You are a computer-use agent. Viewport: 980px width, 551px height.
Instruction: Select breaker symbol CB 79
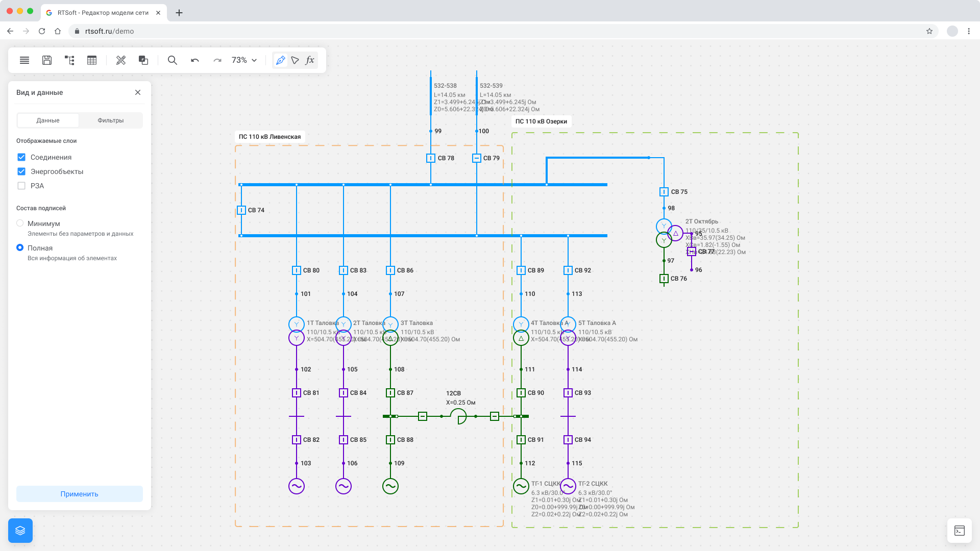coord(477,158)
